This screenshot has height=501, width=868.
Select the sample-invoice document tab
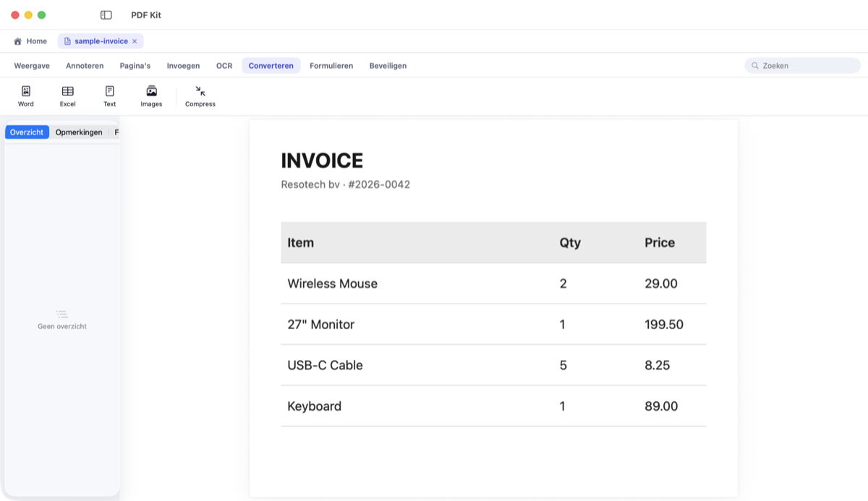101,41
